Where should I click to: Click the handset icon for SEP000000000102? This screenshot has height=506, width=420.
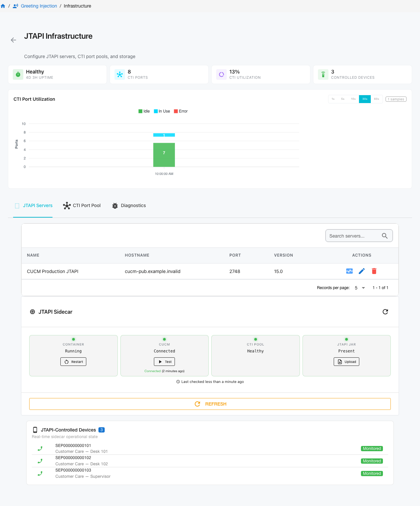40,461
